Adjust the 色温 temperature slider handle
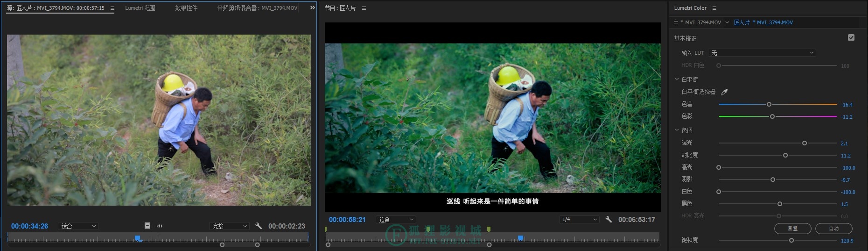The image size is (868, 251). tap(769, 104)
